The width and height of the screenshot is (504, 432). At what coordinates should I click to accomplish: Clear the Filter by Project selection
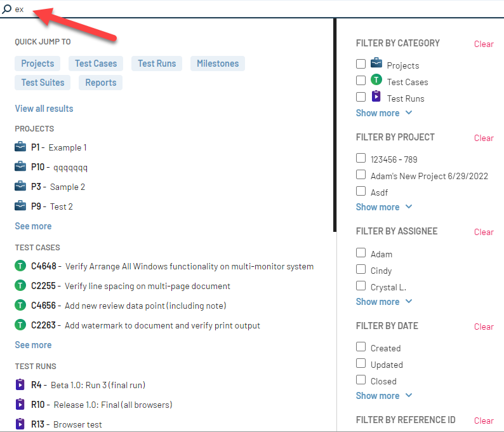(x=484, y=138)
